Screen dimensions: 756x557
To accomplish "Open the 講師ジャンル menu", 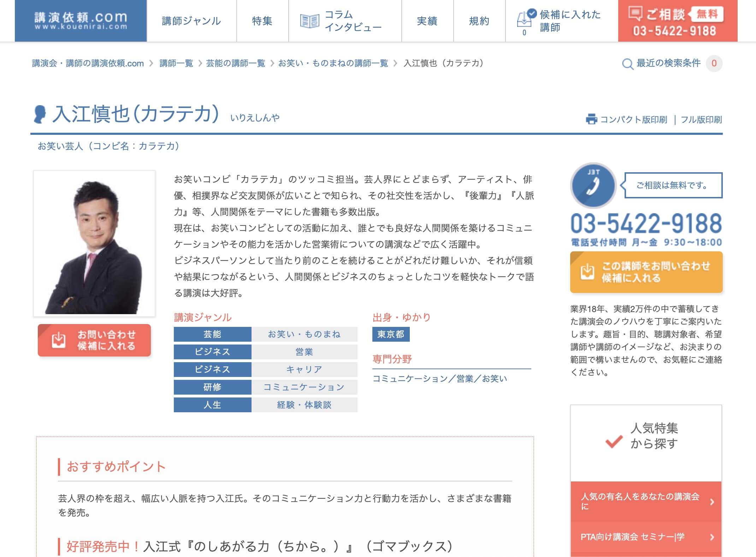I will 191,21.
